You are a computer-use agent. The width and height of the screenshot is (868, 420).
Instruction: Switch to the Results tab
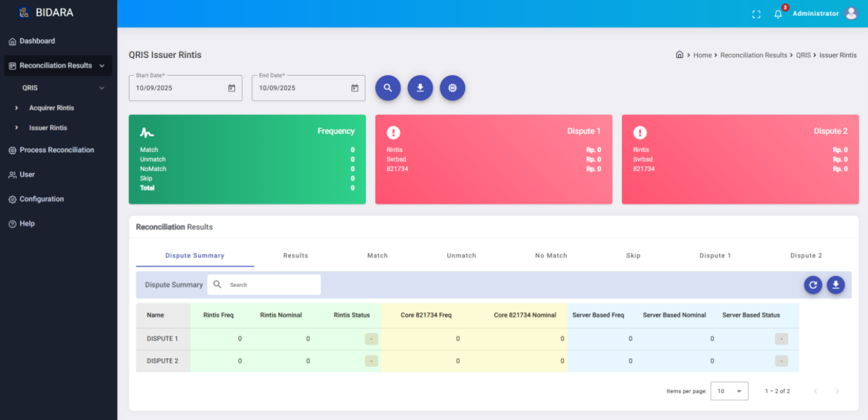coord(295,255)
